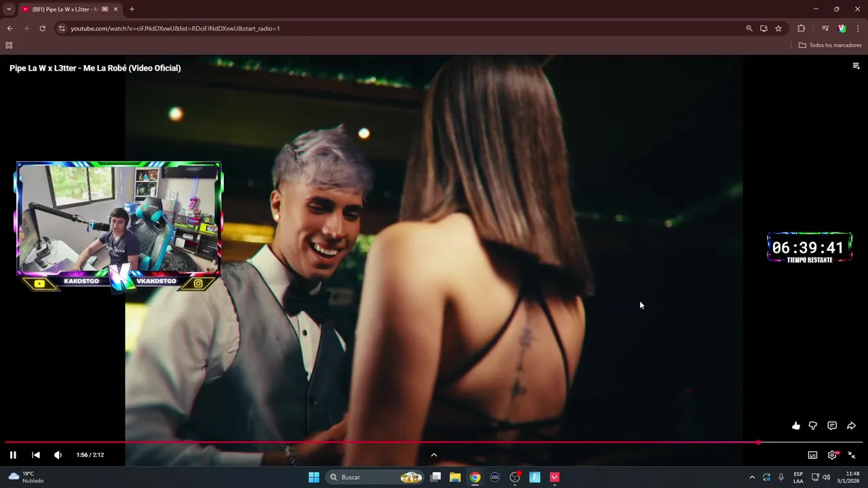Dislike the video with thumbs down

[813, 426]
